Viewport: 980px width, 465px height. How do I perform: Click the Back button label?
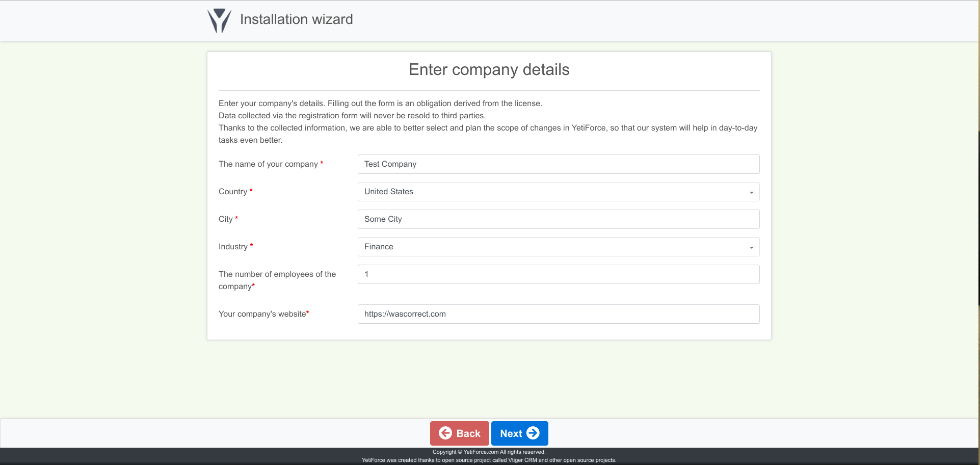pos(468,433)
